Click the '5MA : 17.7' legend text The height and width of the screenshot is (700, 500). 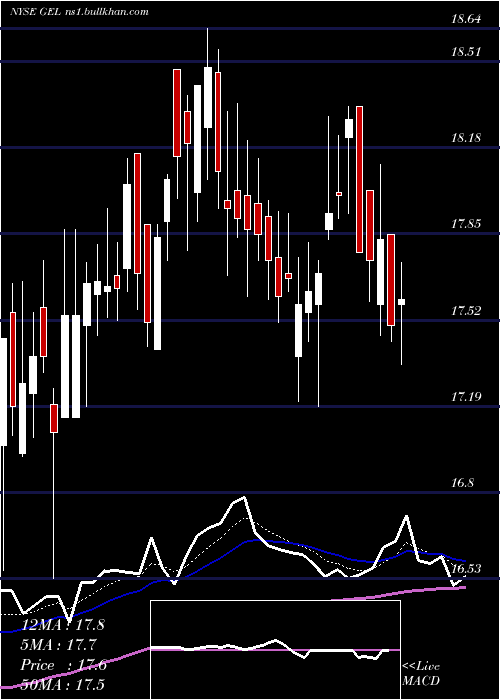point(59,645)
